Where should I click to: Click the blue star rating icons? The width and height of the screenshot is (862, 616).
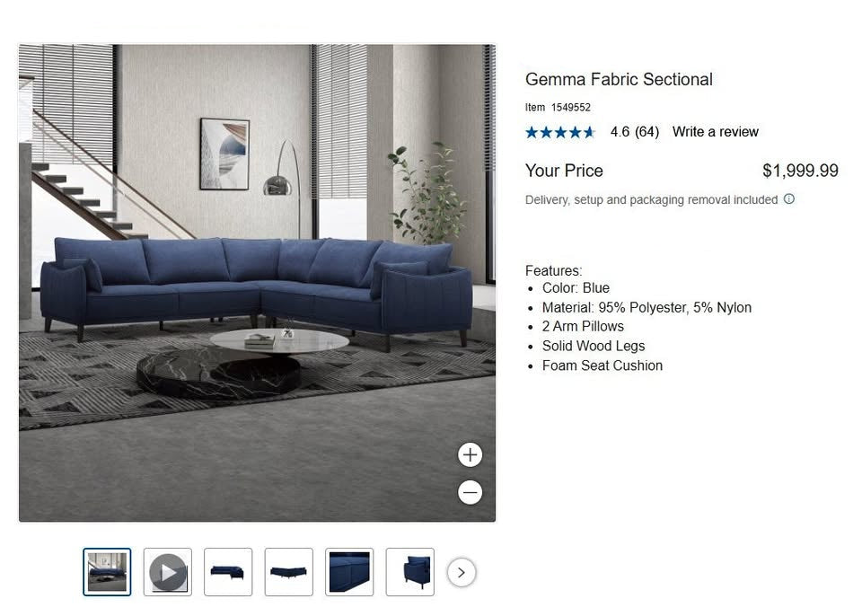pyautogui.click(x=560, y=132)
